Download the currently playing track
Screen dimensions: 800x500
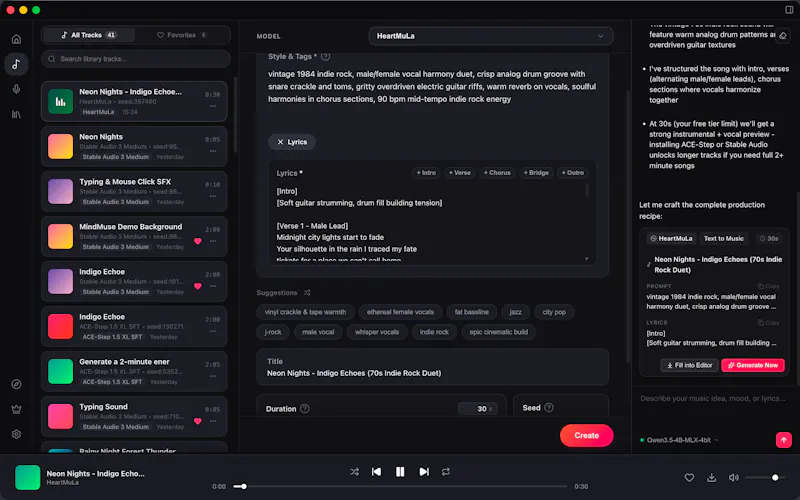click(711, 478)
